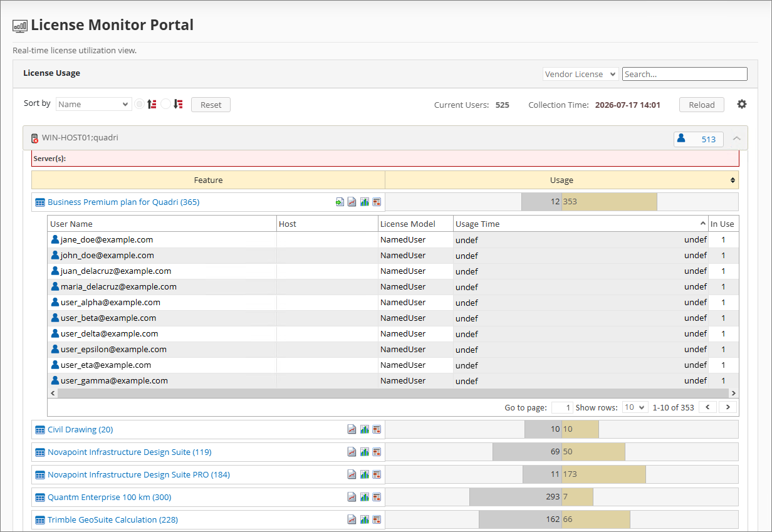Collapse the Business Premium plan user table icon

pos(40,202)
